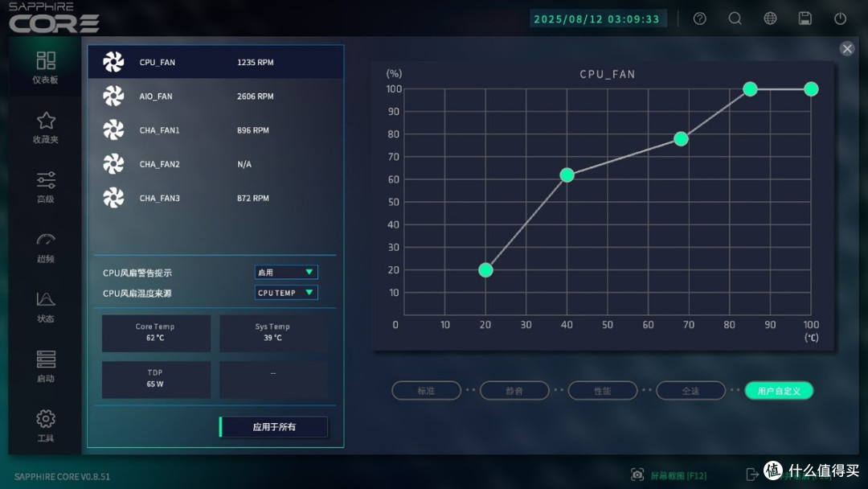Open the CPU TEMP source dropdown
868x489 pixels.
click(286, 293)
